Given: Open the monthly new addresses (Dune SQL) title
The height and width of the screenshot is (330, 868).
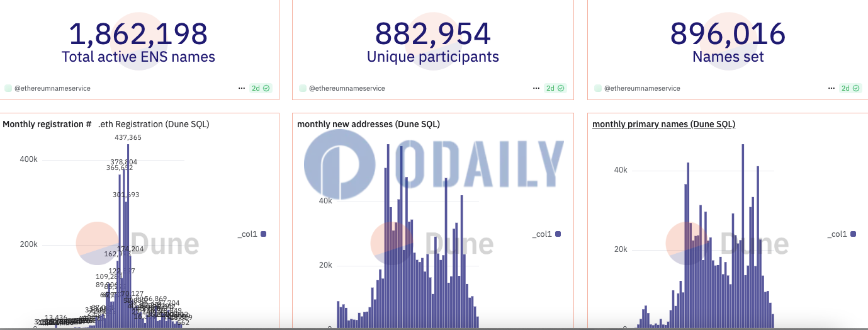Looking at the screenshot, I should 368,124.
